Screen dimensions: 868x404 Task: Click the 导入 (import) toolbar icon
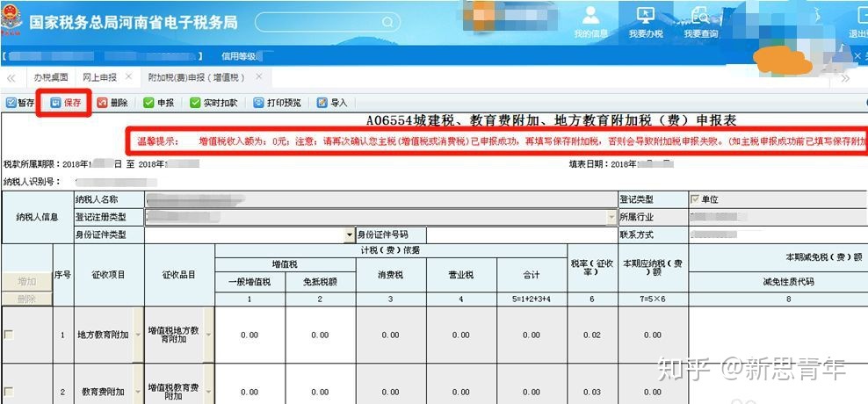(x=331, y=103)
